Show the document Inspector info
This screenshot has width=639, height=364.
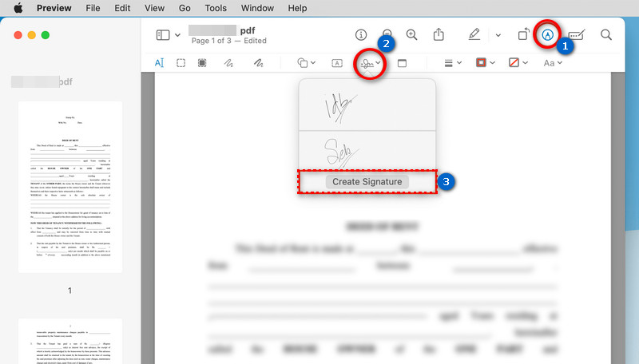point(361,35)
